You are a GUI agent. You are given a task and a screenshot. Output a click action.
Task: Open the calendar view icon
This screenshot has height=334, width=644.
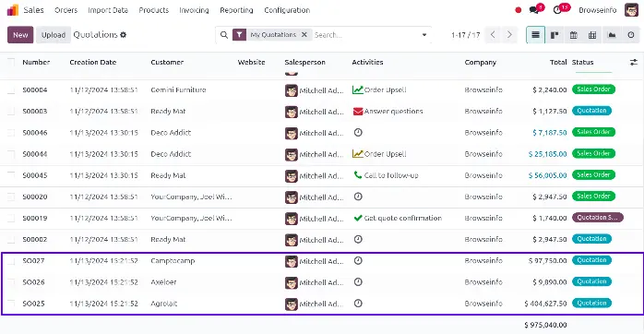[573, 35]
